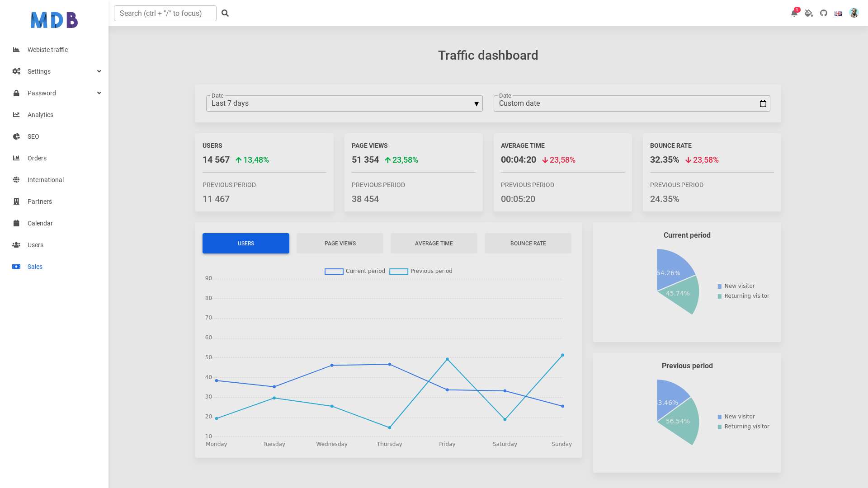Toggle Current period legend in line chart
Viewport: 868px width, 488px height.
tap(355, 271)
